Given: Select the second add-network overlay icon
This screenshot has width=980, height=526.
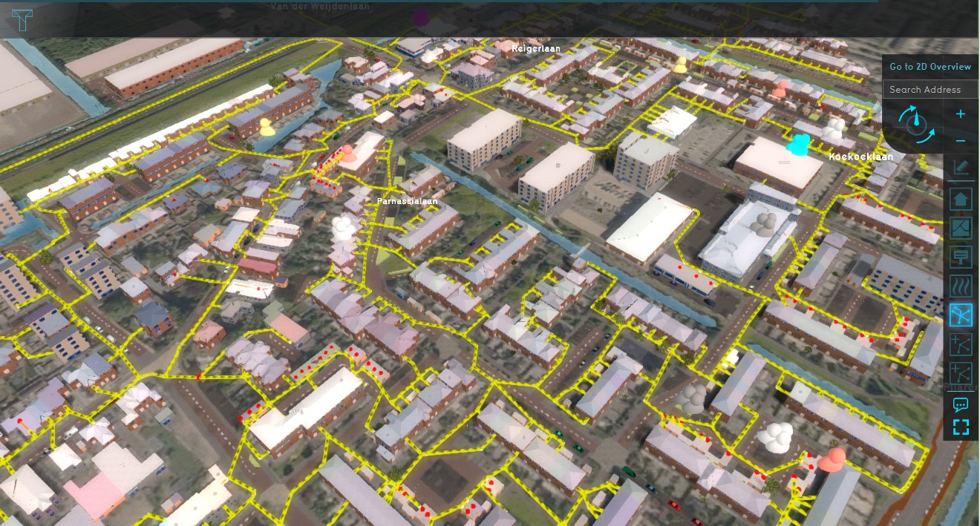Looking at the screenshot, I should (x=961, y=372).
